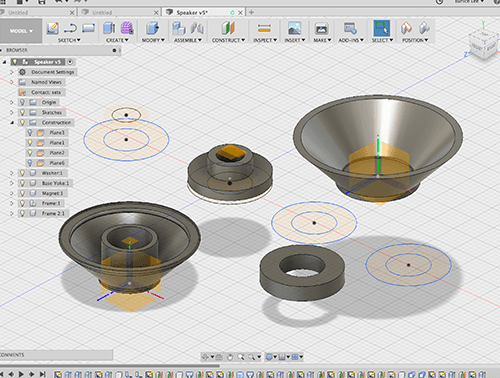This screenshot has width=500, height=378.
Task: Click the Make 3D print icon
Action: 322,28
